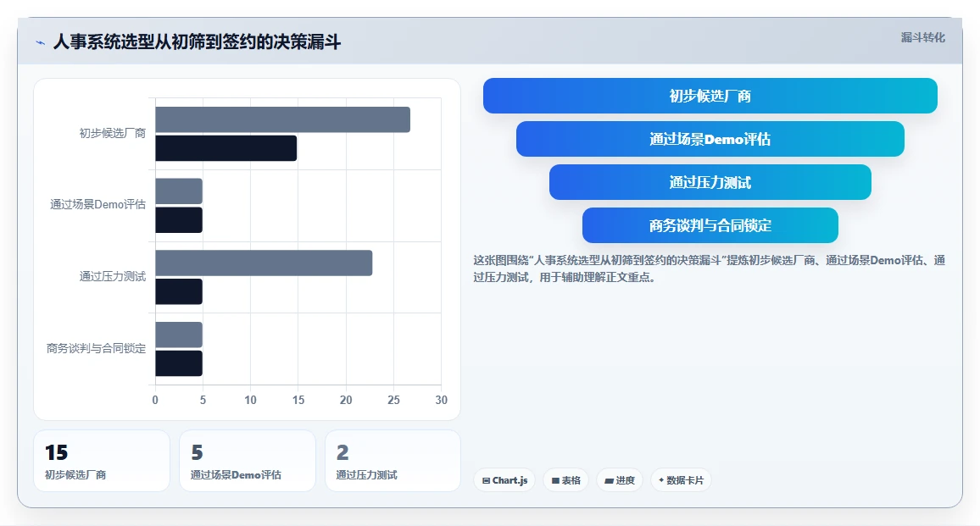Click the 通过场景Demo评估 chart axis label

pyautogui.click(x=98, y=204)
